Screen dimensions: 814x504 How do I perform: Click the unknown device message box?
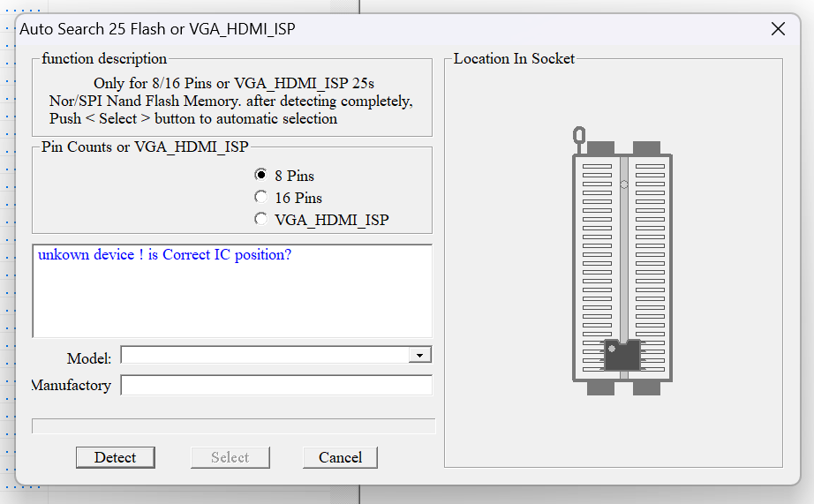pos(232,291)
